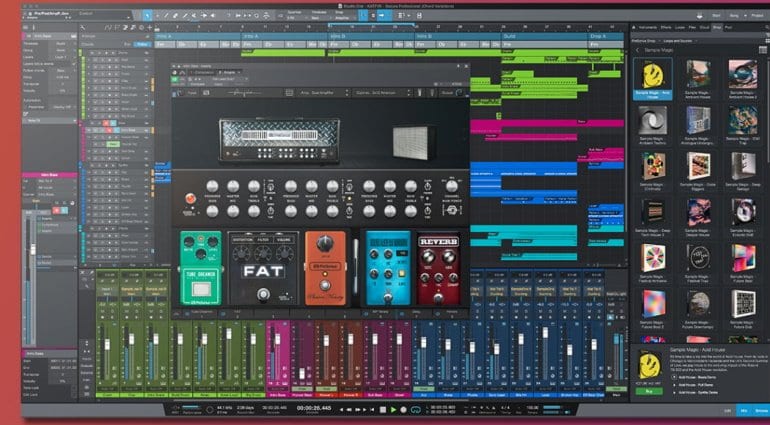Screen dimensions: 770x425
Task: Switch to the Pool browser tab
Action: coord(728,28)
